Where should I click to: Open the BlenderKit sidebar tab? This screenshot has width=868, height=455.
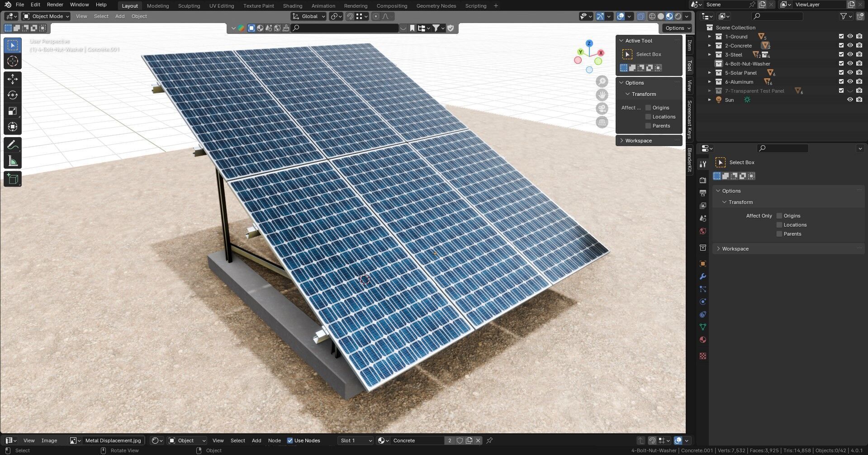pyautogui.click(x=689, y=159)
